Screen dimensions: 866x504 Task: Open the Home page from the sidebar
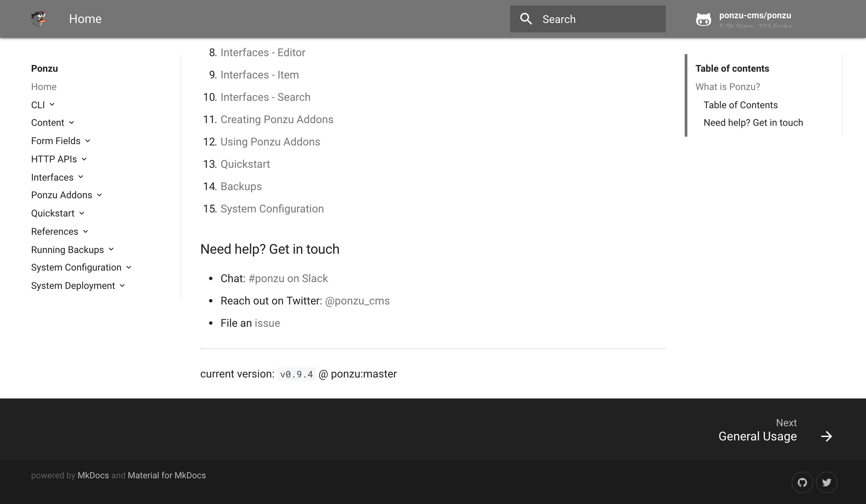[44, 87]
